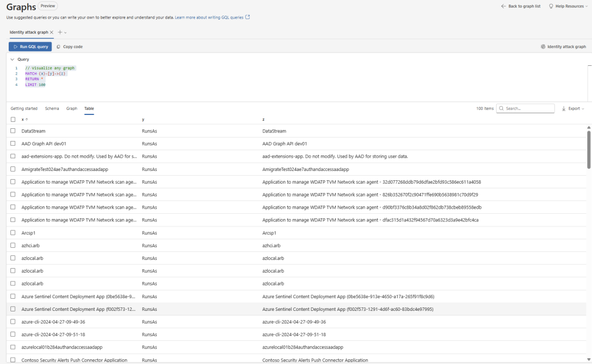Screen dimensions: 592x364
Task: Click the Run GQL query button
Action: (30, 47)
